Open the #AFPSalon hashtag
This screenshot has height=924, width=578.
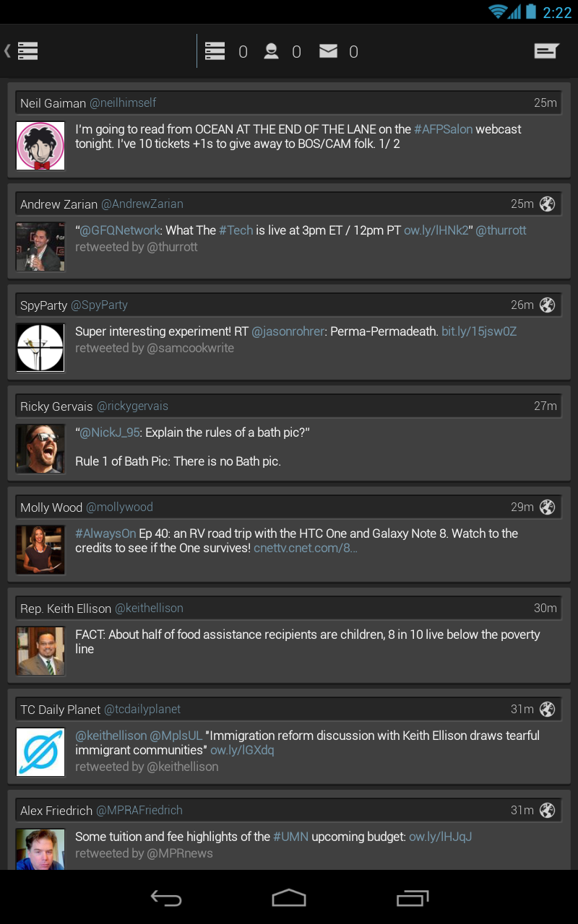(x=443, y=128)
